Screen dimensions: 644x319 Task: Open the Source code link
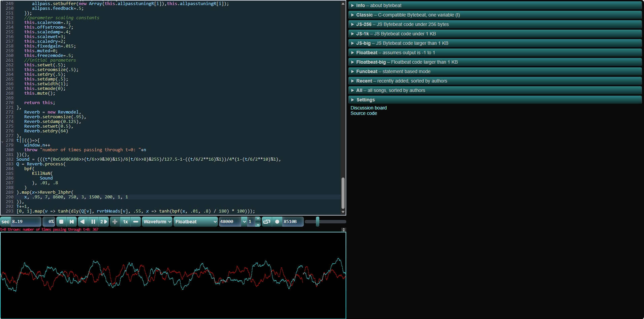click(364, 113)
